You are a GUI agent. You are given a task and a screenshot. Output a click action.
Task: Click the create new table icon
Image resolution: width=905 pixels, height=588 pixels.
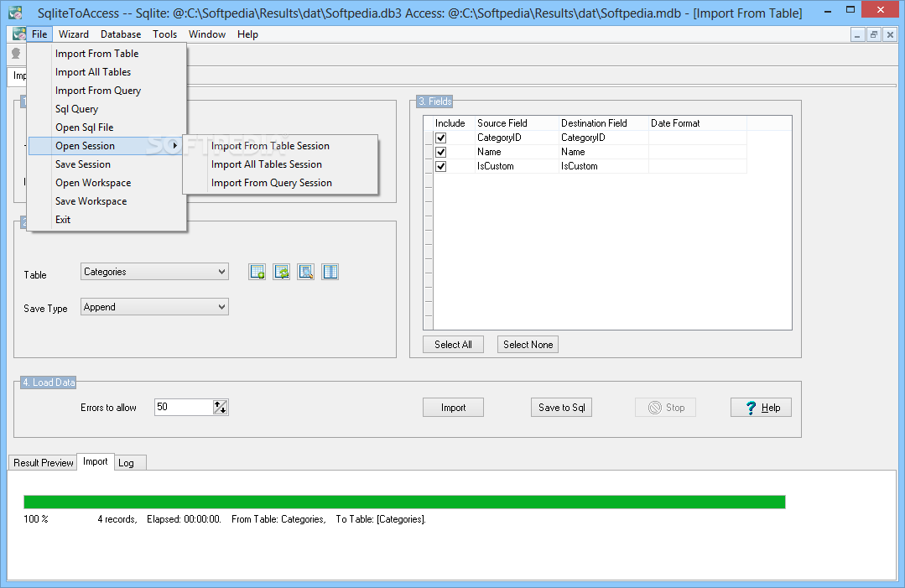(x=257, y=272)
